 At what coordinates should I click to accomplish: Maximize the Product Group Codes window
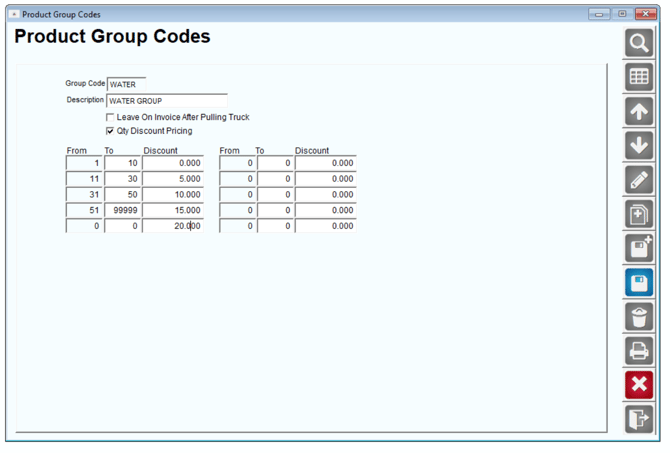click(622, 14)
